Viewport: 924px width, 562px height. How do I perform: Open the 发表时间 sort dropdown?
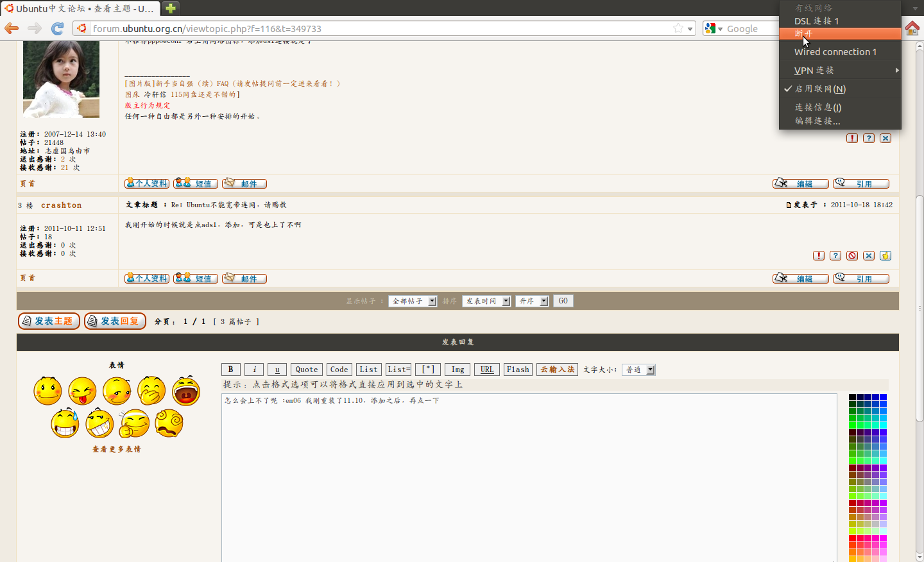pos(486,301)
